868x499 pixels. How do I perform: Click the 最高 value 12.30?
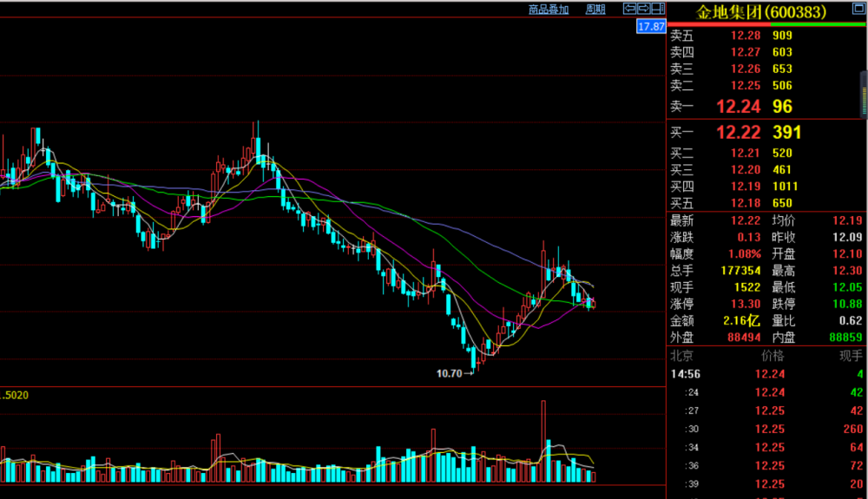click(847, 270)
